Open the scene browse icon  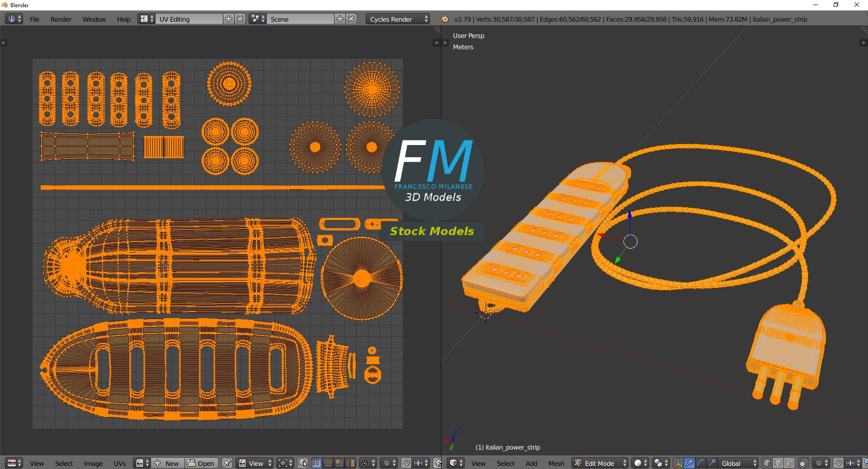pos(258,19)
